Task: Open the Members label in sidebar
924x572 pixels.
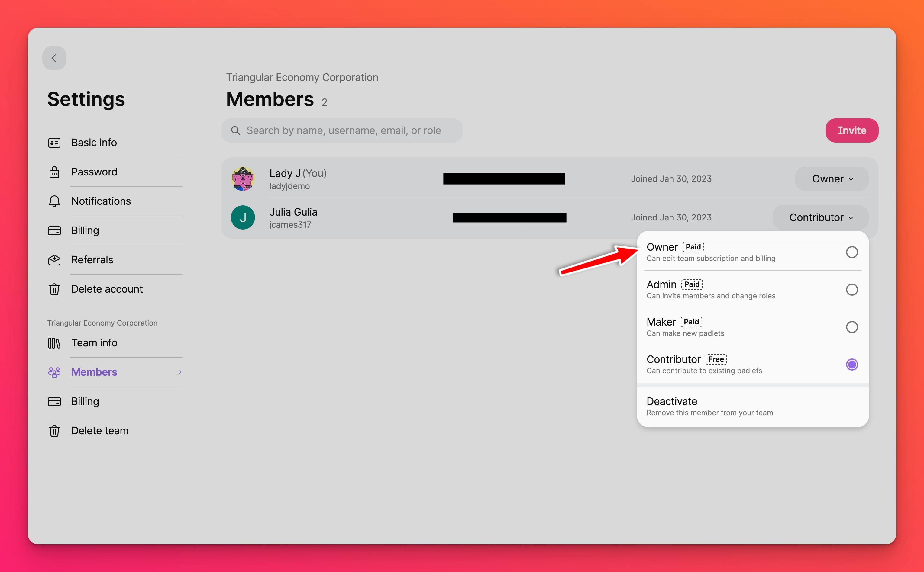Action: tap(94, 372)
